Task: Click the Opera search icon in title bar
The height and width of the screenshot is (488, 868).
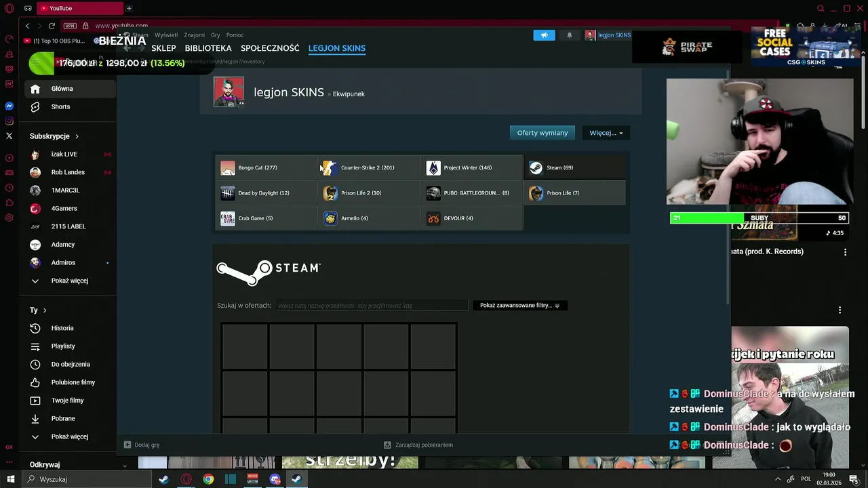Action: [x=821, y=8]
